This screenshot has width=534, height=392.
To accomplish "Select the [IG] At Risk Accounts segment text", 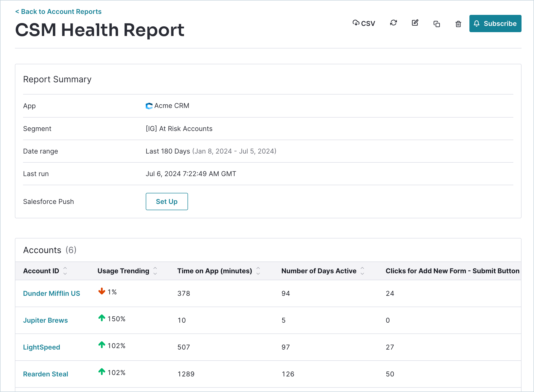I will click(179, 129).
